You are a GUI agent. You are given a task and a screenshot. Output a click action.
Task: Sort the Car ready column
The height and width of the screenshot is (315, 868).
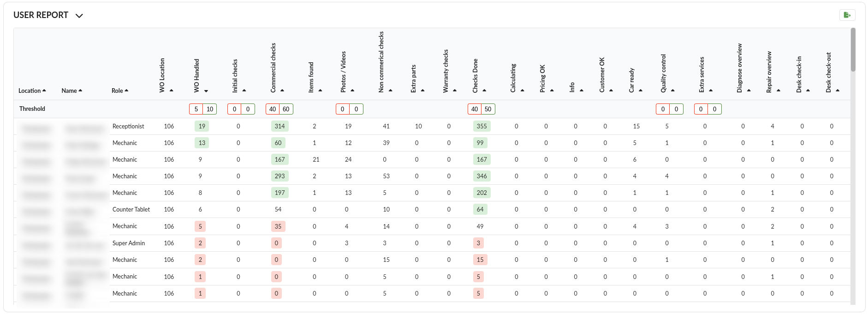click(641, 91)
